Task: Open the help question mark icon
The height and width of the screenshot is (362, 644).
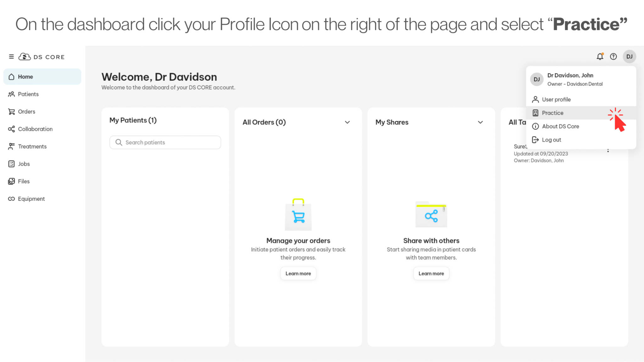Action: [x=613, y=57]
